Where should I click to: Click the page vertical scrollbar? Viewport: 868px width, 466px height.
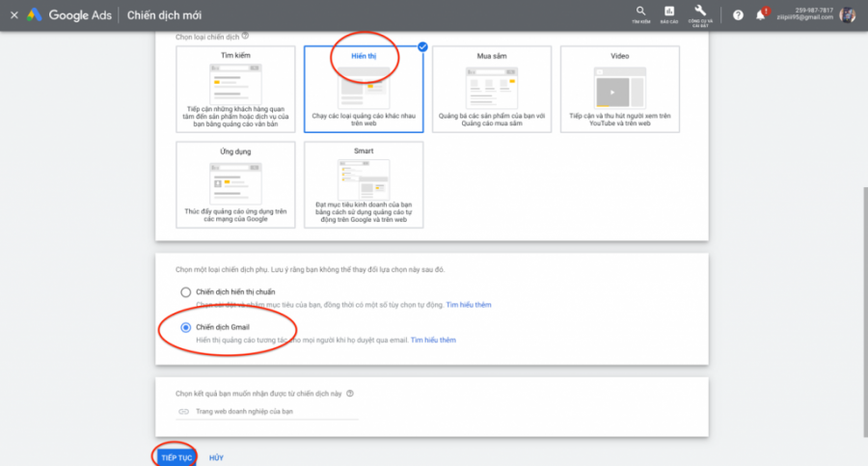point(865,313)
